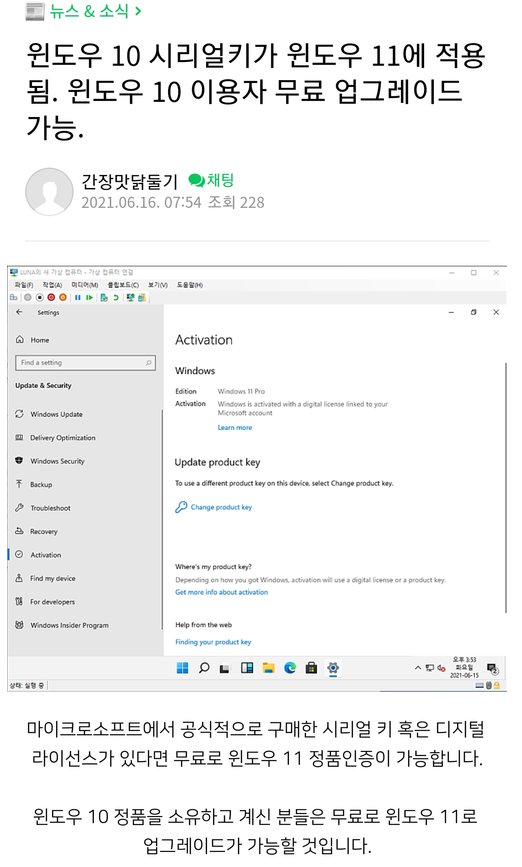This screenshot has height=867, width=522.
Task: Click the Enhanced Session toolbar icon
Action: point(130,297)
